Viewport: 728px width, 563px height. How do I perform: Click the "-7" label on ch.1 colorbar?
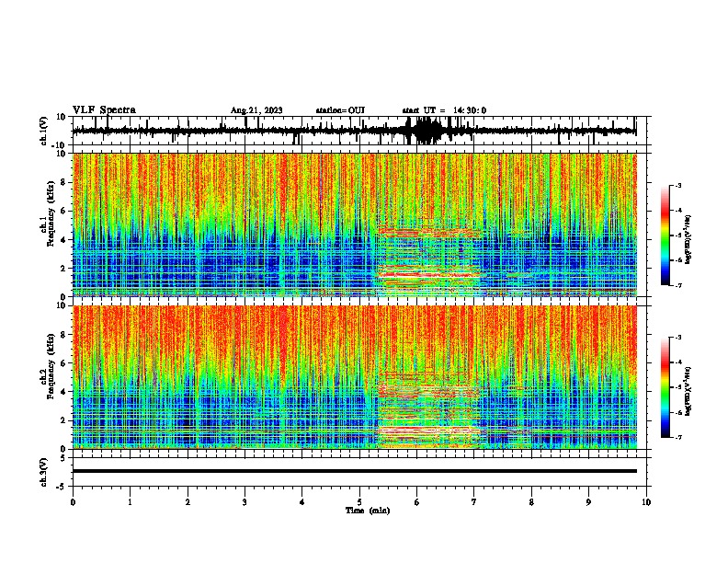click(678, 285)
